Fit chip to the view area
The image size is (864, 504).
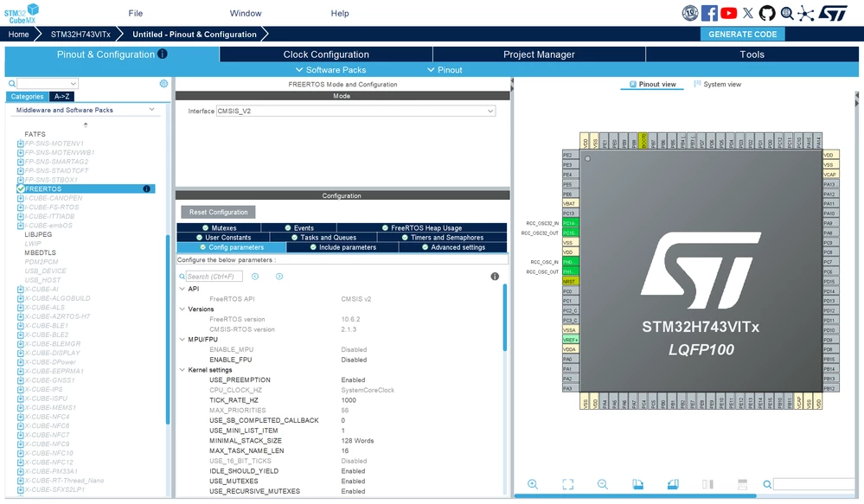click(568, 484)
